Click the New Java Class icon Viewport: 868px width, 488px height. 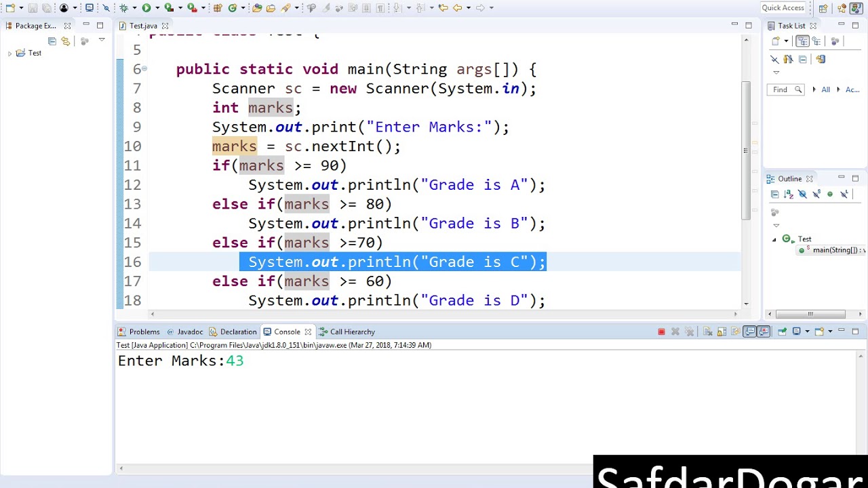click(232, 8)
